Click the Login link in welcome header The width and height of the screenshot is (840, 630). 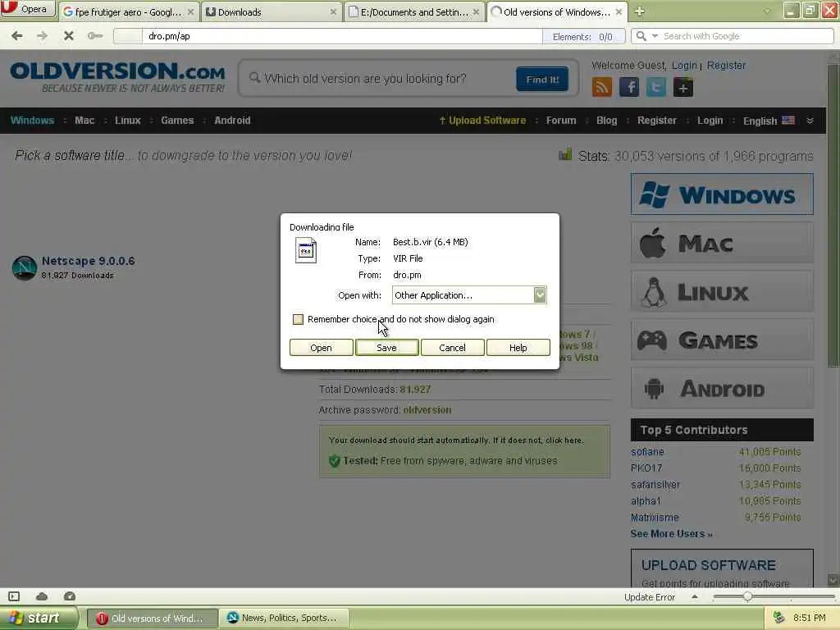(x=684, y=66)
